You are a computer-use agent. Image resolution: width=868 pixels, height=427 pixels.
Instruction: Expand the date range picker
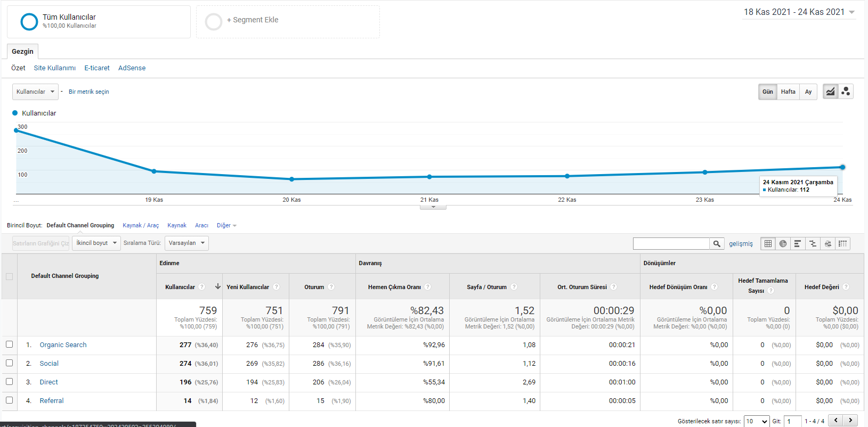coord(799,12)
